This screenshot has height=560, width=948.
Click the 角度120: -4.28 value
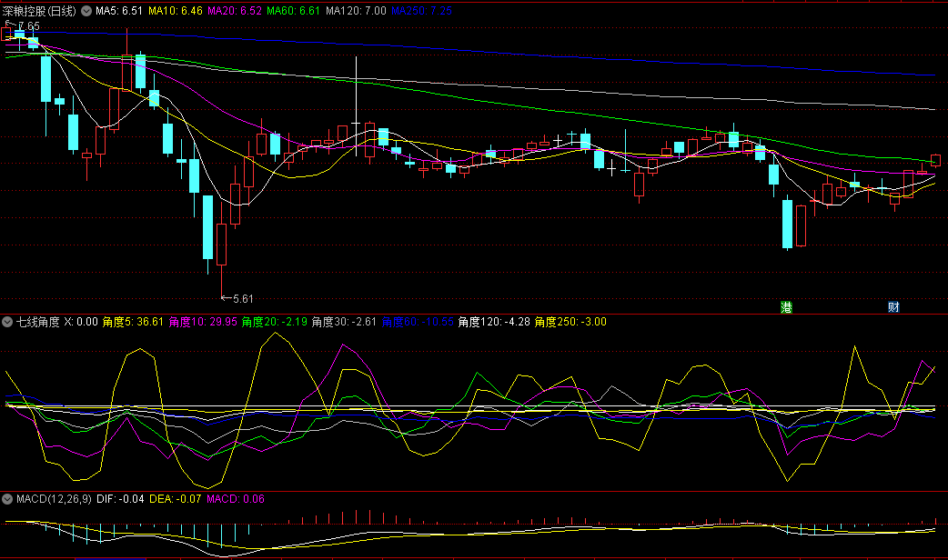(x=494, y=322)
